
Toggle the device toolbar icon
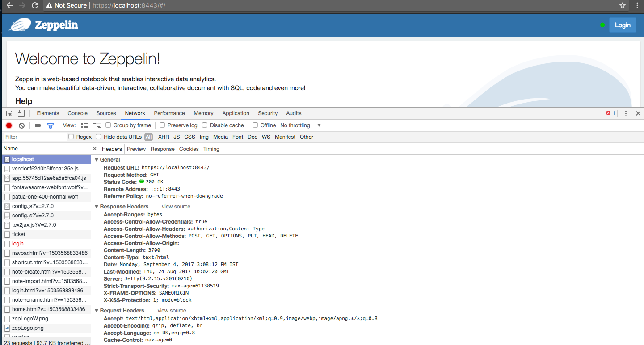click(21, 113)
